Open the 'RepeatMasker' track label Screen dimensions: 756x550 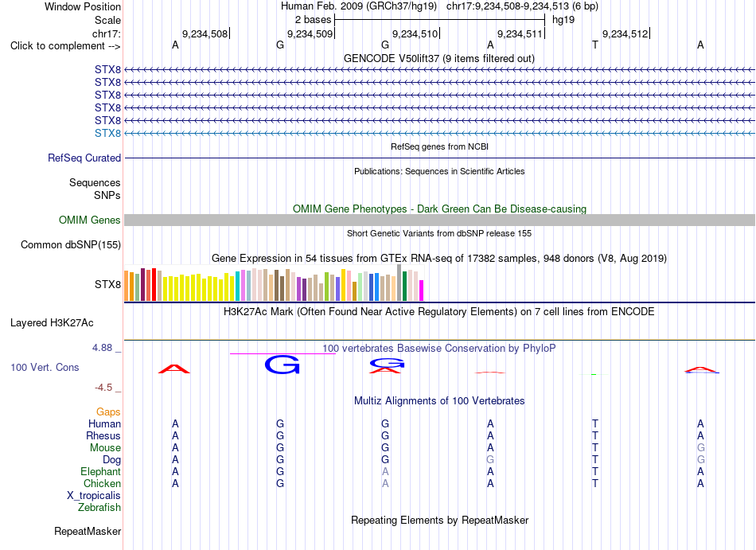pos(88,531)
